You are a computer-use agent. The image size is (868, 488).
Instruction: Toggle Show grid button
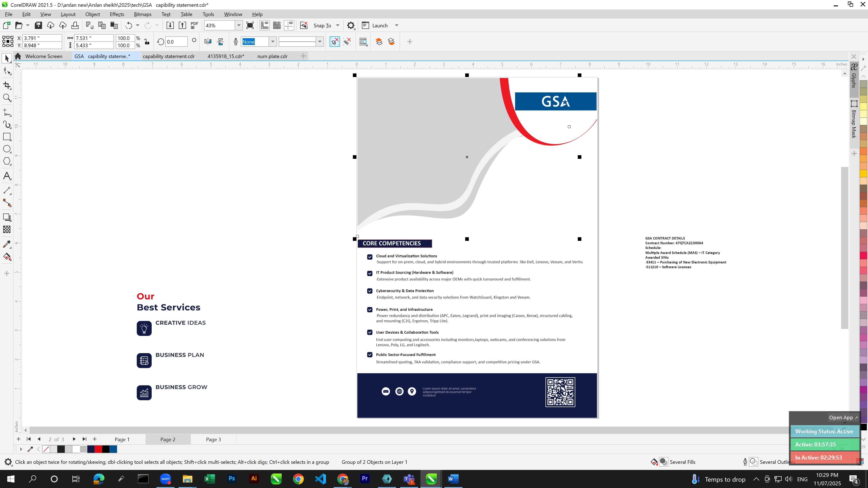(277, 26)
